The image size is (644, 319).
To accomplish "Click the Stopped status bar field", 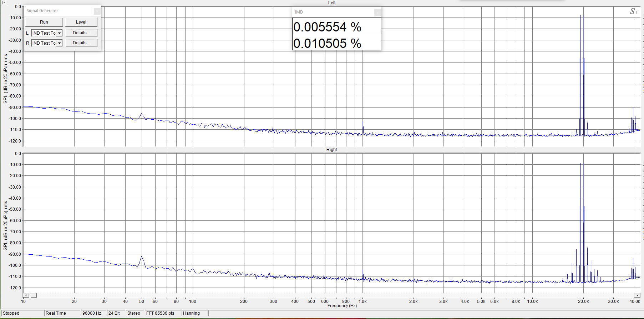I will pyautogui.click(x=21, y=313).
